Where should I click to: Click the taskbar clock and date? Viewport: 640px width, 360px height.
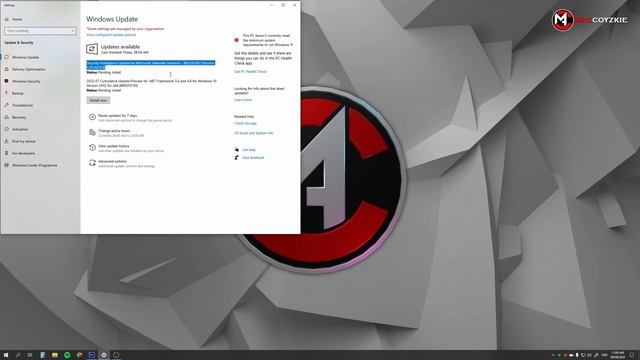[617, 355]
